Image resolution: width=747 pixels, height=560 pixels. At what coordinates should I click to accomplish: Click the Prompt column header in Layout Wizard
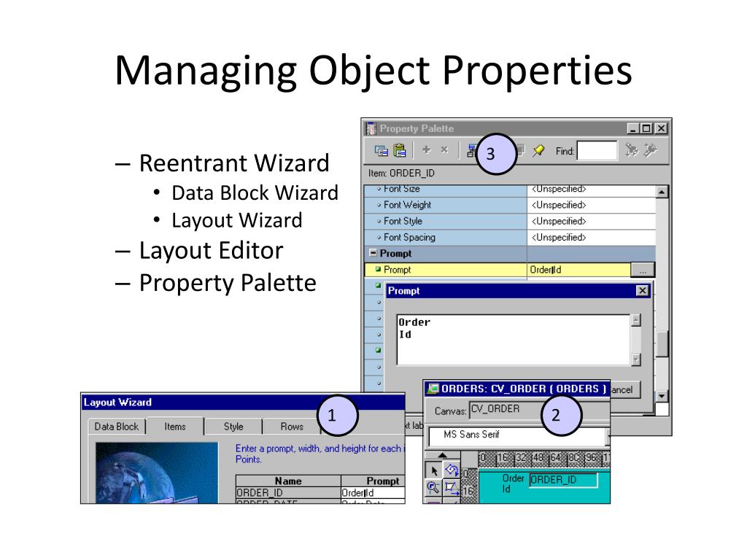373,481
